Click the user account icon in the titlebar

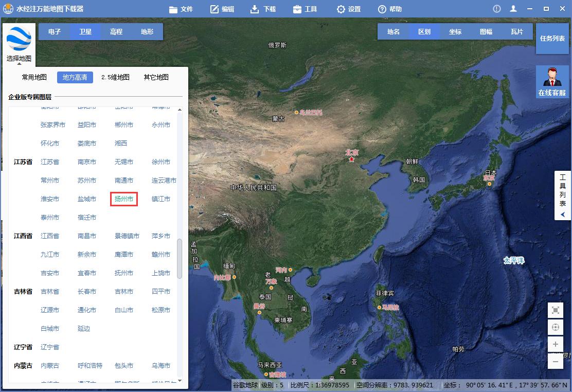click(x=513, y=8)
